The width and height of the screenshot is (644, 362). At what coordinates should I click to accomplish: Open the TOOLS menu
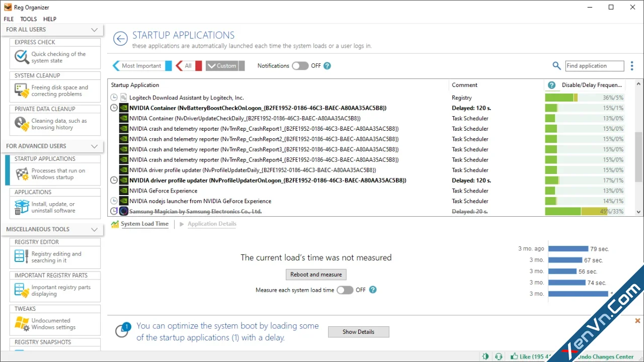pyautogui.click(x=29, y=19)
